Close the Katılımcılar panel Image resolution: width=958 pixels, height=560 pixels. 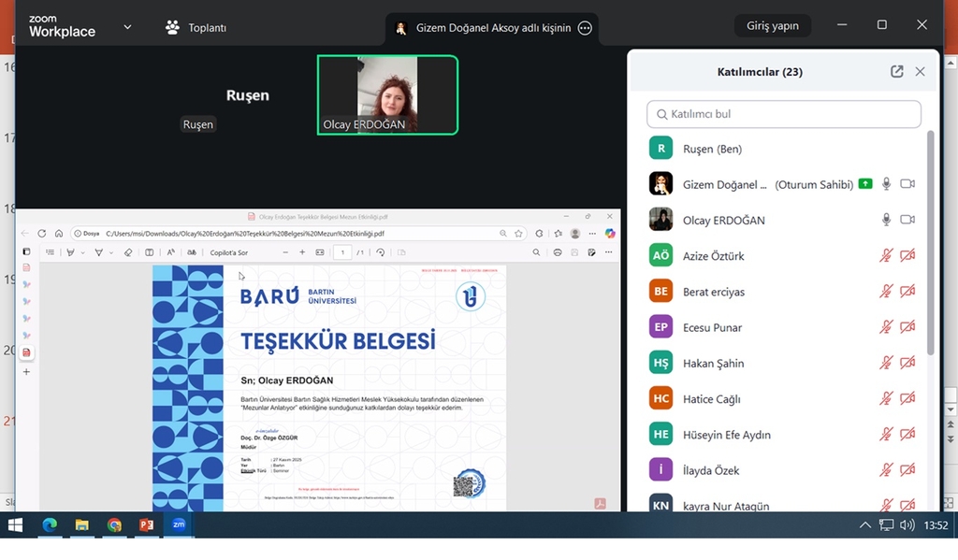[920, 72]
